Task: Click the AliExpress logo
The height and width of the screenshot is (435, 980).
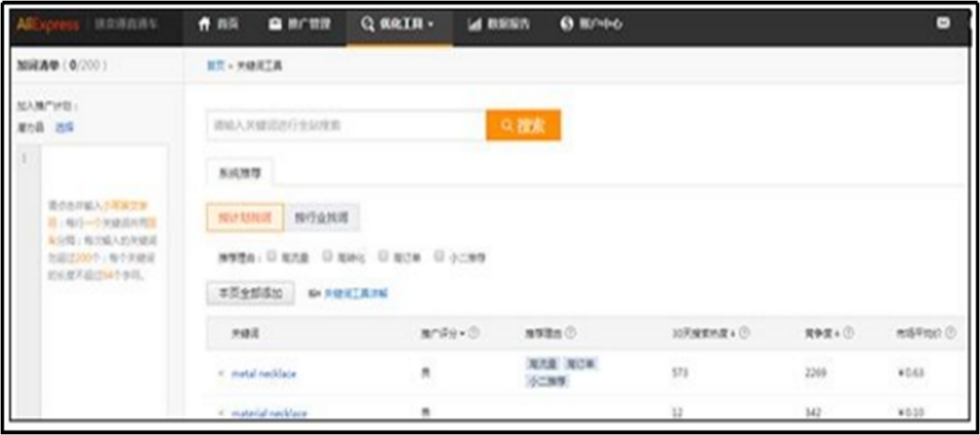Action: pos(48,25)
